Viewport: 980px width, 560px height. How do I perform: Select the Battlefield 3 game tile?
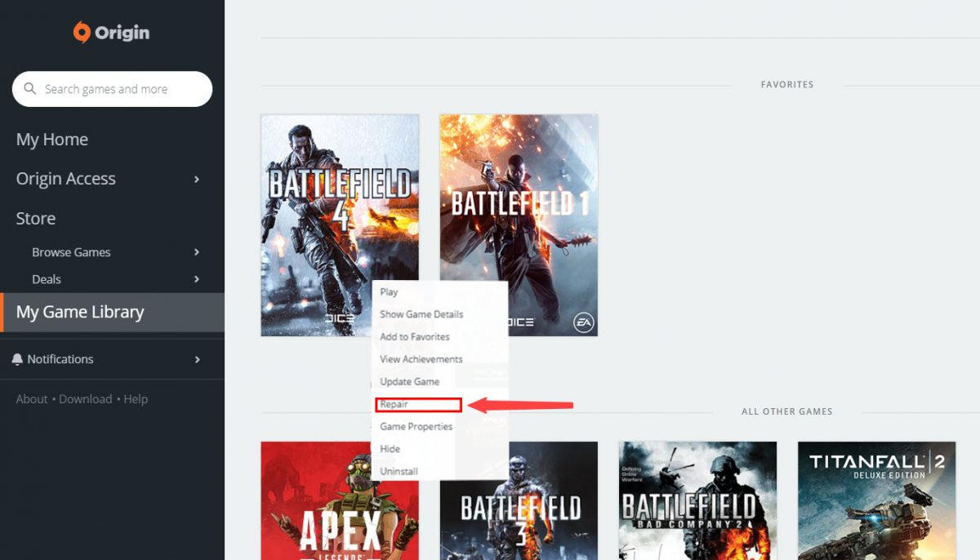[x=519, y=500]
